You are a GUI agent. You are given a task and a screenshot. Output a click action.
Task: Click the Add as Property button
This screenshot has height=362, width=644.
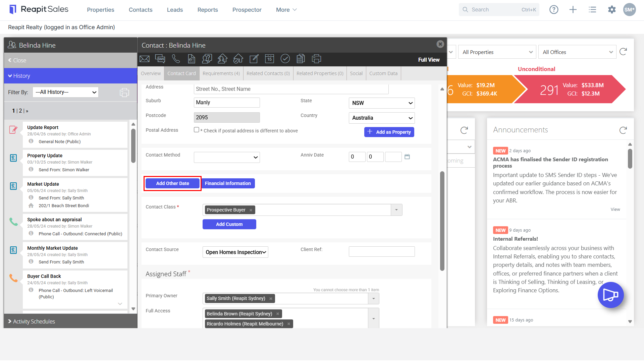(x=389, y=132)
